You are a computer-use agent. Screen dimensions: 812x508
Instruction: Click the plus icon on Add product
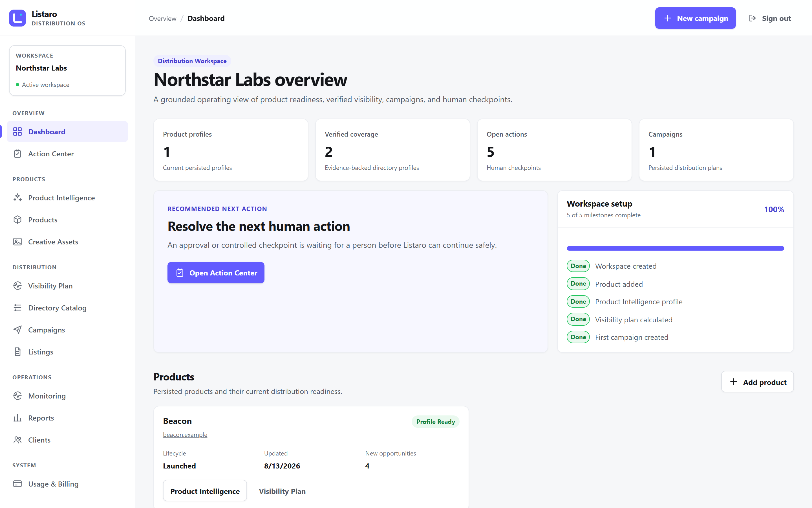click(x=734, y=382)
